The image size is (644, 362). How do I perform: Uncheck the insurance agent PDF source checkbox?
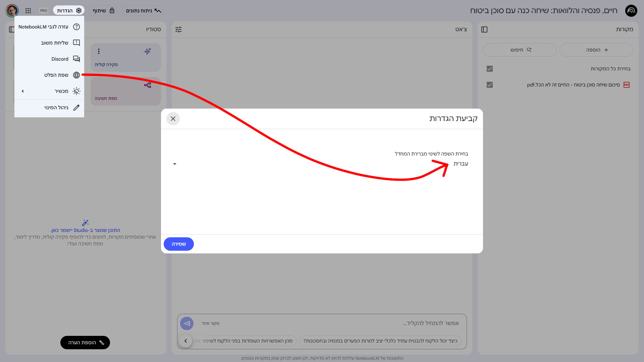pyautogui.click(x=489, y=85)
